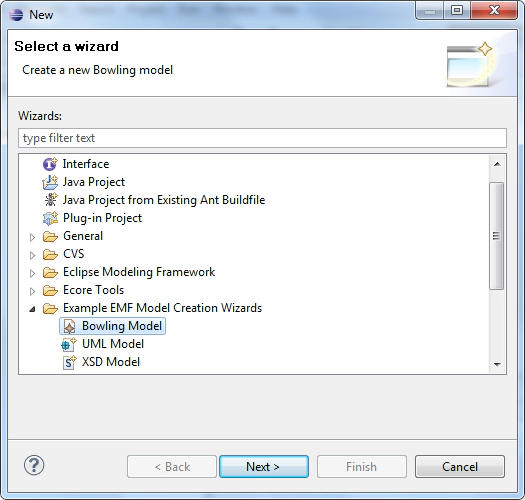Click the Interface wizard icon
525x500 pixels.
(50, 164)
